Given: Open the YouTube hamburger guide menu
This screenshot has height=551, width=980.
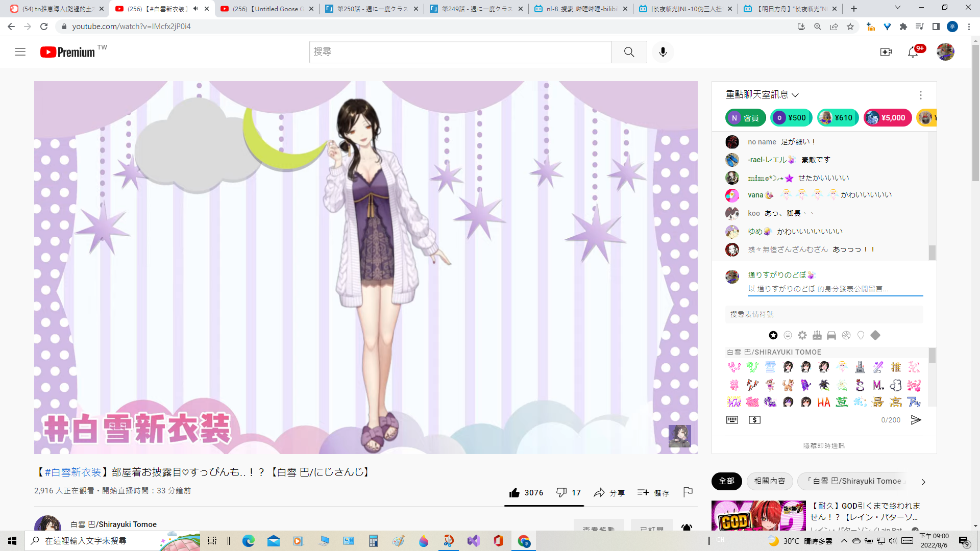Looking at the screenshot, I should pyautogui.click(x=20, y=52).
